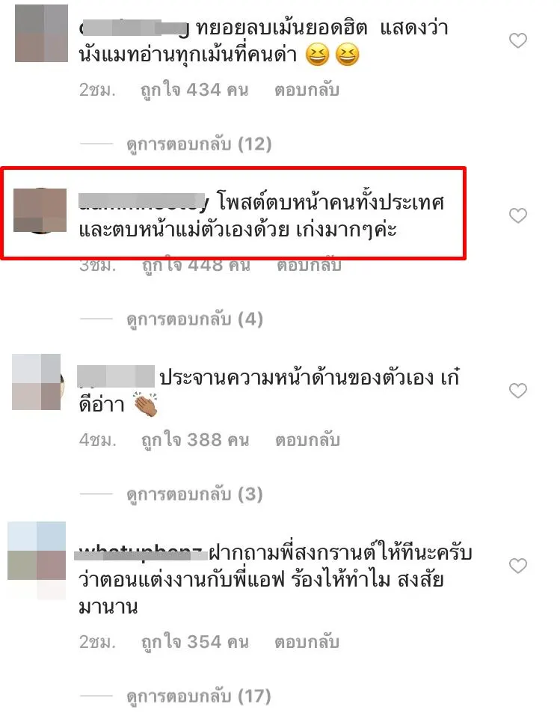Like the comment with 388 likes
This screenshot has width=560, height=728.
518,391
